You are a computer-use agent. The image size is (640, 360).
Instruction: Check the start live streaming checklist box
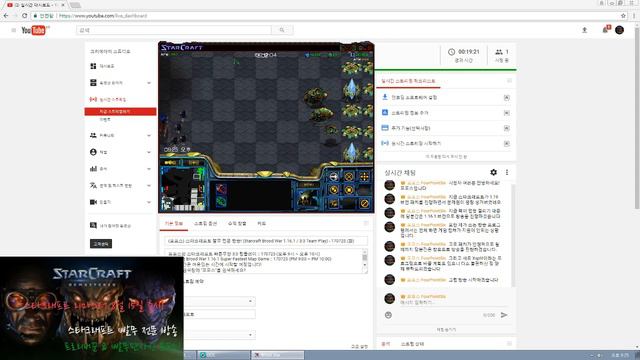[507, 144]
